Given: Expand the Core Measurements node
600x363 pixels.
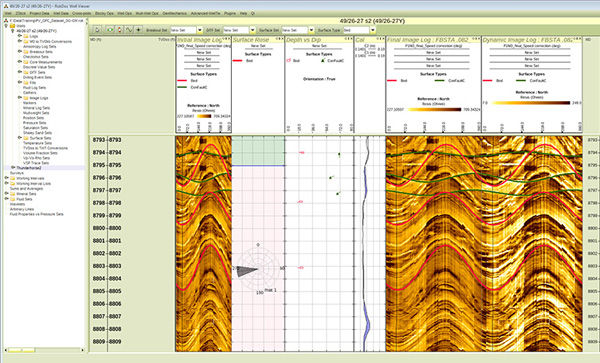Looking at the screenshot, I should coord(20,62).
